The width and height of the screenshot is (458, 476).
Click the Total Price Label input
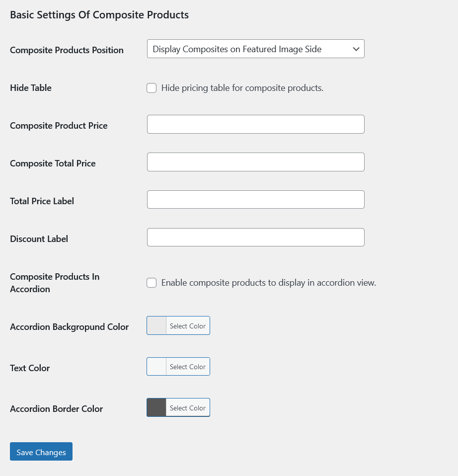pyautogui.click(x=255, y=200)
